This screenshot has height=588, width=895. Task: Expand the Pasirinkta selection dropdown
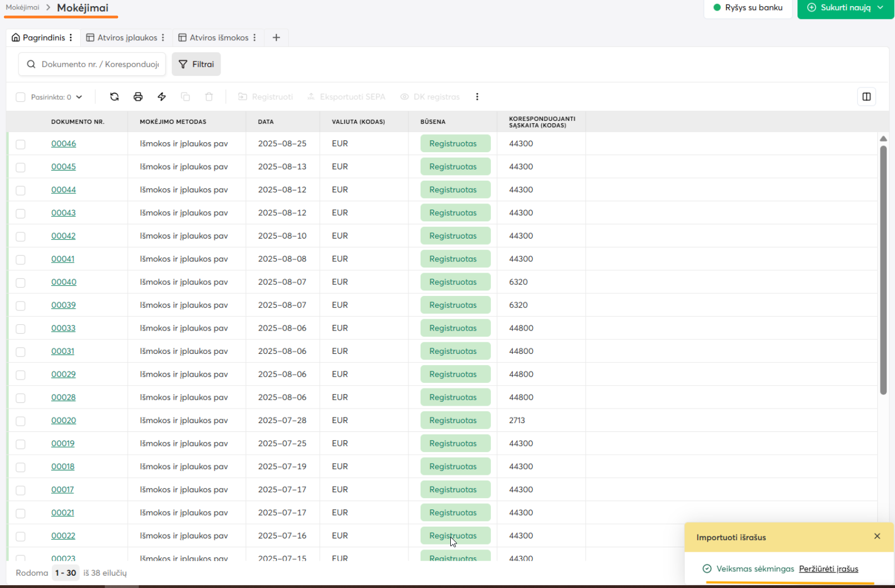(x=79, y=97)
